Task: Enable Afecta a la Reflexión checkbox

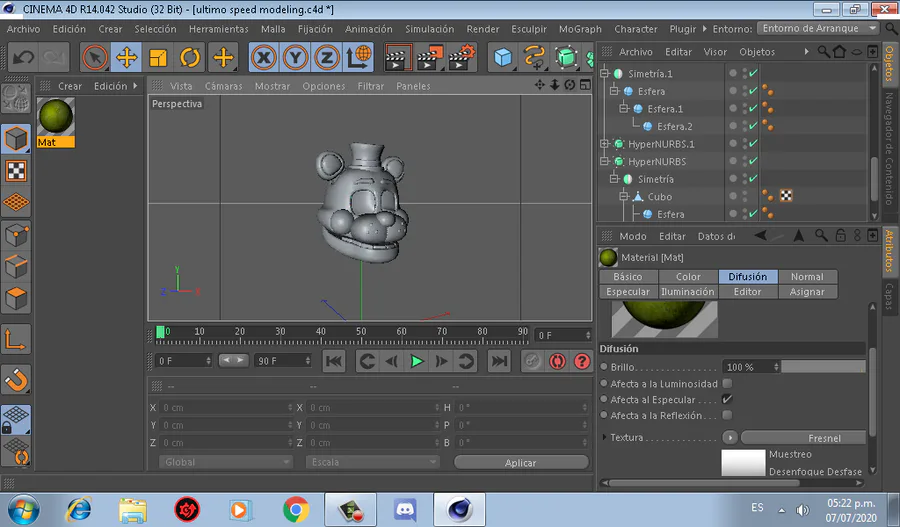Action: (727, 414)
